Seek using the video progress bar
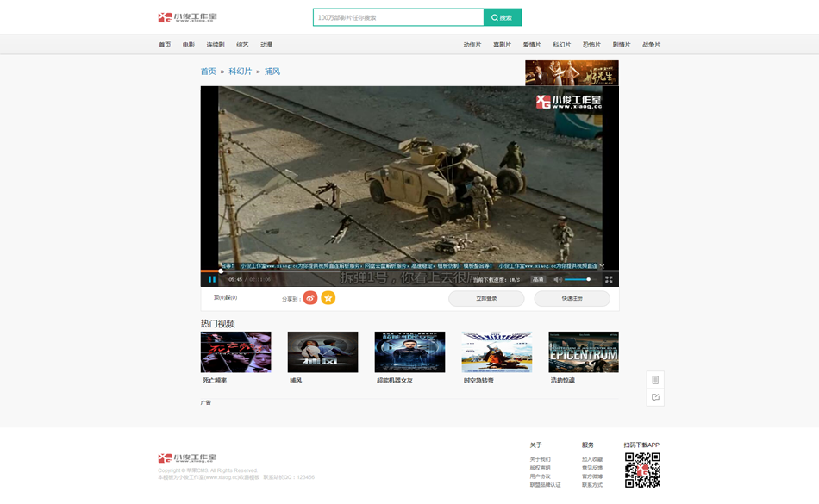 pyautogui.click(x=409, y=271)
